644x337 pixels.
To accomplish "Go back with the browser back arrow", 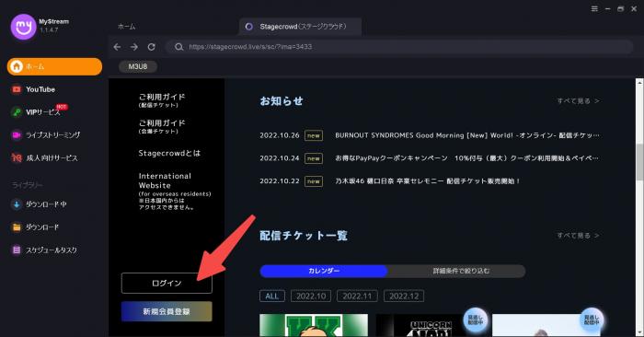I will 117,47.
